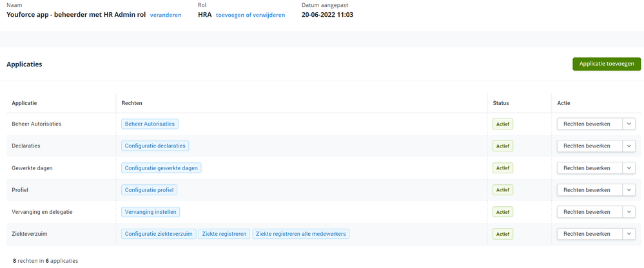This screenshot has width=644, height=268.
Task: Click Actief status badge in Declaraties row
Action: (503, 146)
